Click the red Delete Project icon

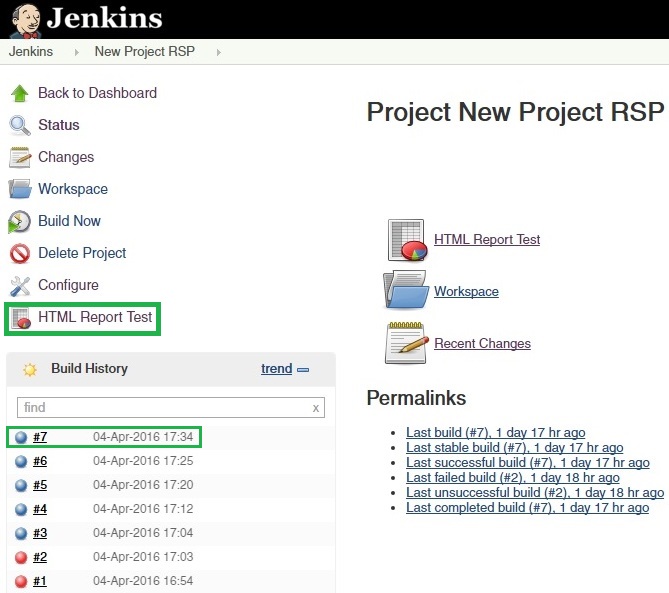coord(20,253)
